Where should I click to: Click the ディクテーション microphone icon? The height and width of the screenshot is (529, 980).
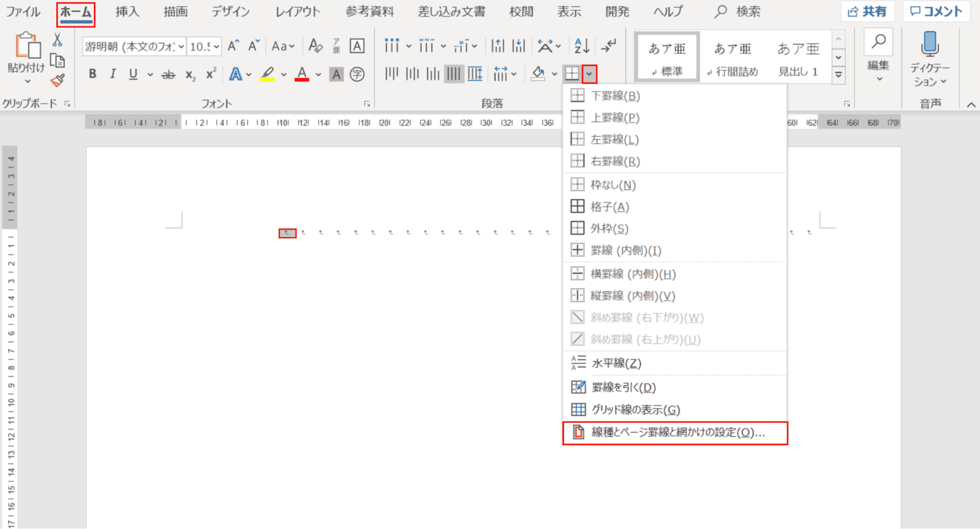point(929,45)
